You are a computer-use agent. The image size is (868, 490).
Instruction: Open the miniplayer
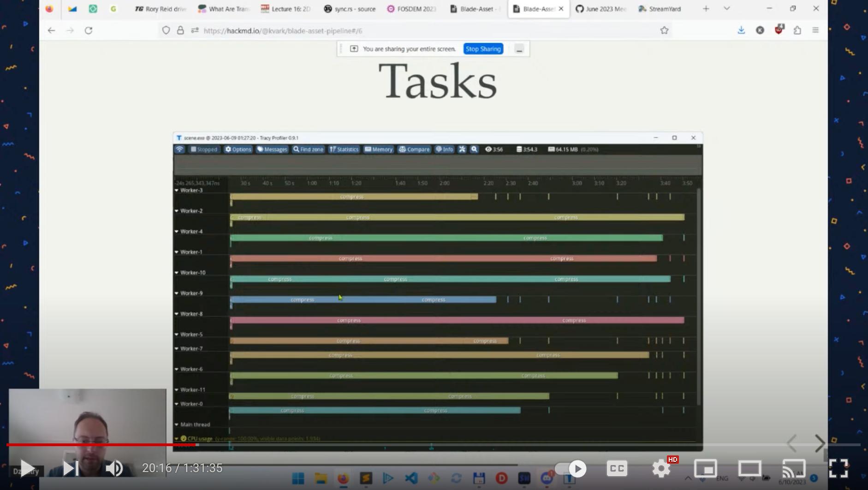click(x=706, y=469)
